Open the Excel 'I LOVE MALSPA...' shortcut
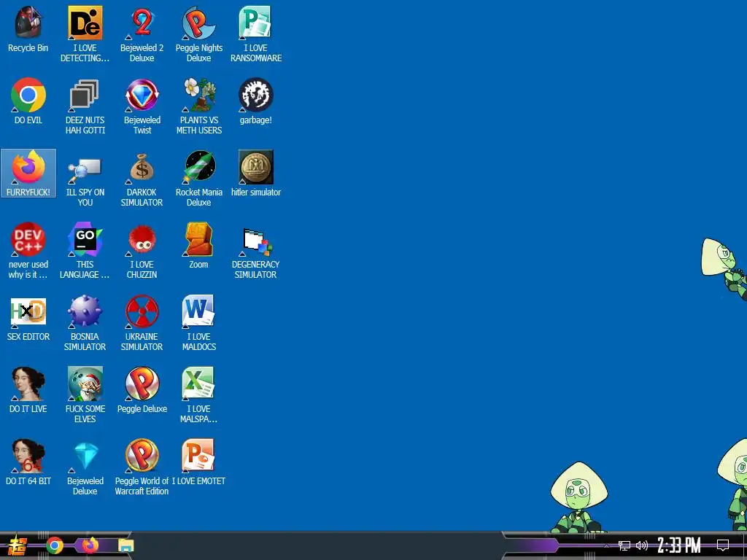Viewport: 747px width, 560px height. (x=198, y=395)
